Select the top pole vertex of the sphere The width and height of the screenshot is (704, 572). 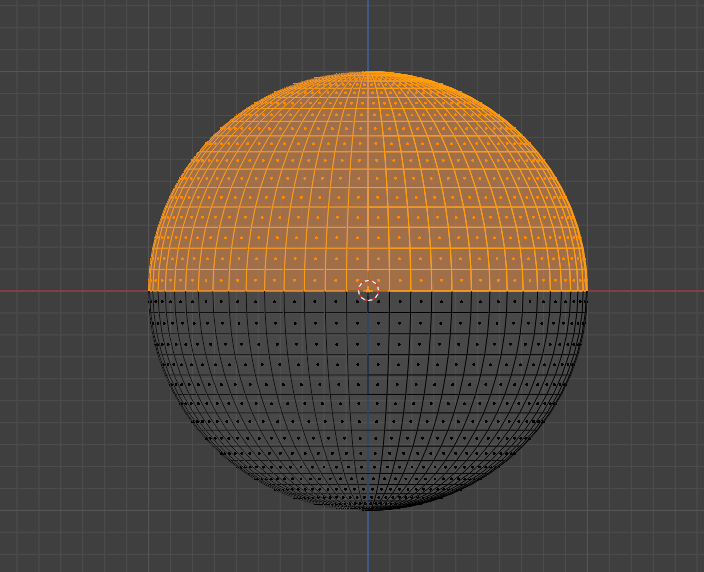click(368, 71)
